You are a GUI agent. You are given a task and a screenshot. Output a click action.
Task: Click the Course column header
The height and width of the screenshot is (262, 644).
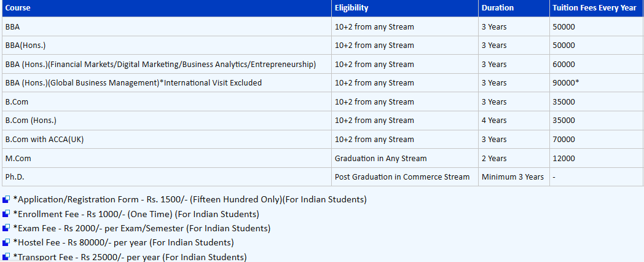[x=18, y=8]
